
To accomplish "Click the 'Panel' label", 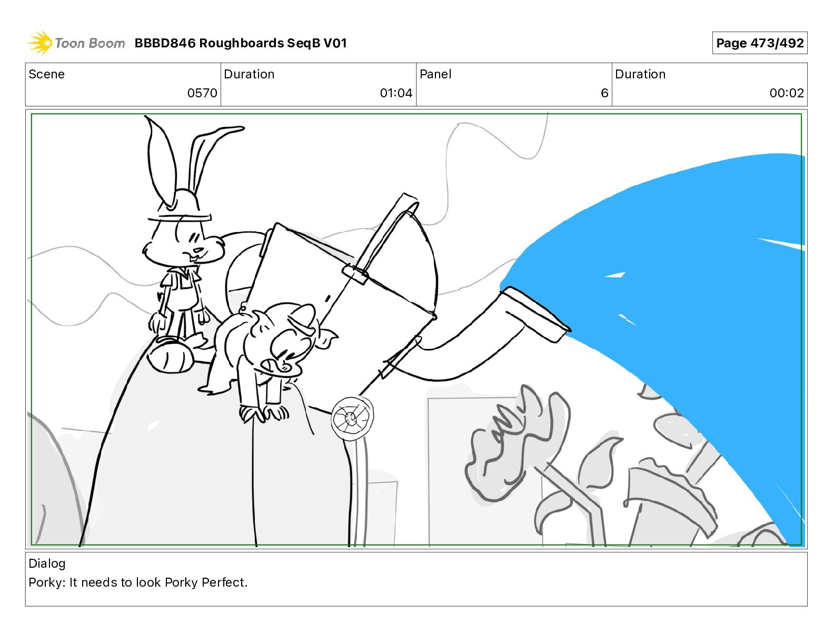I will point(435,74).
